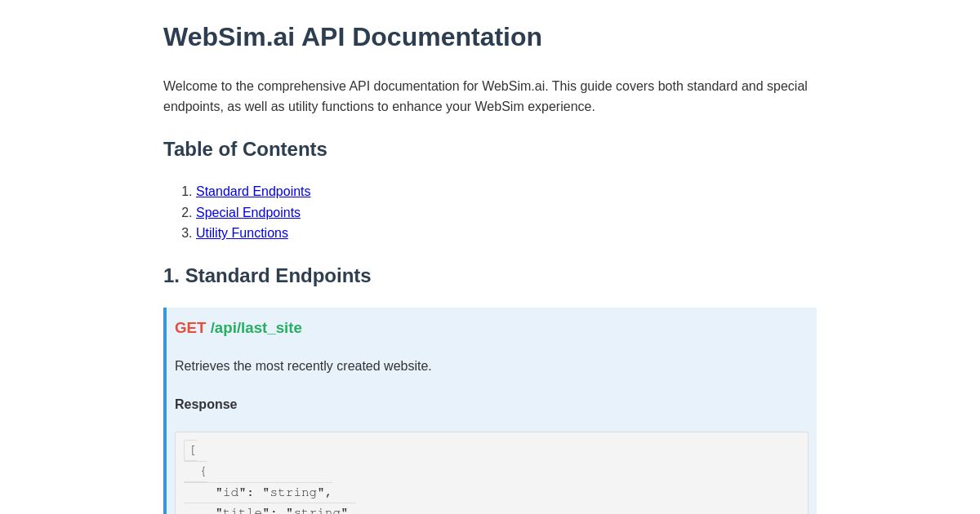The width and height of the screenshot is (980, 514).
Task: Click the comma after the id string value
Action: pyautogui.click(x=328, y=492)
